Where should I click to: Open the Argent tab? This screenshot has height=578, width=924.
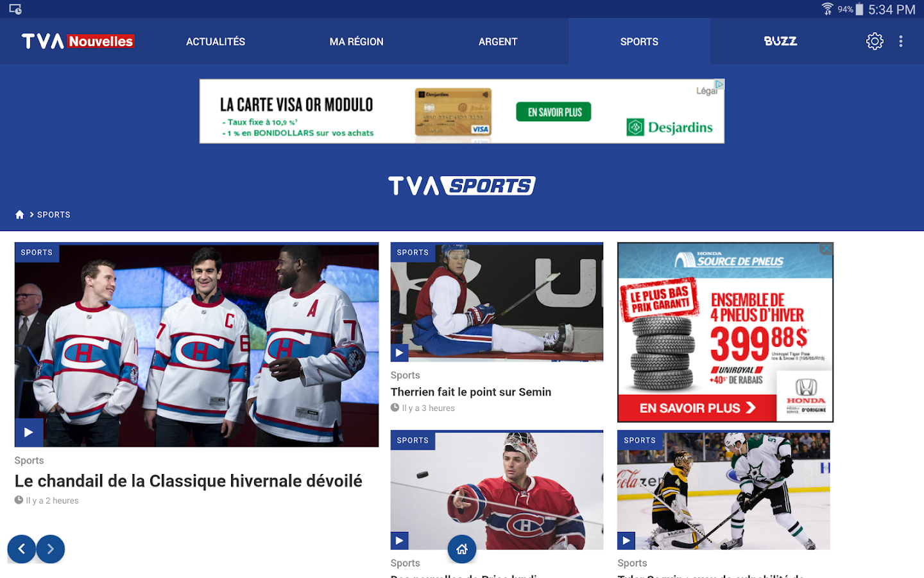[498, 41]
